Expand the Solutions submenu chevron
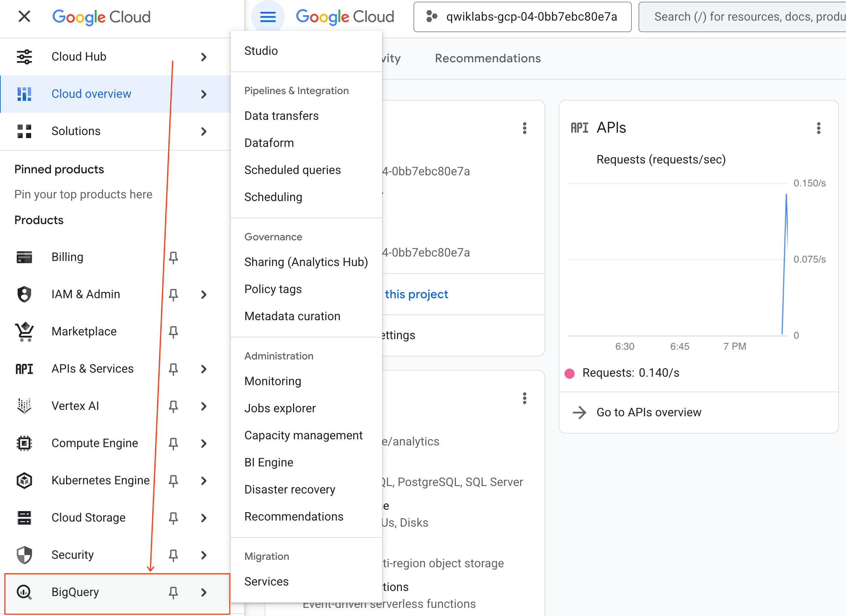Screen dimensions: 846x616 tap(204, 131)
